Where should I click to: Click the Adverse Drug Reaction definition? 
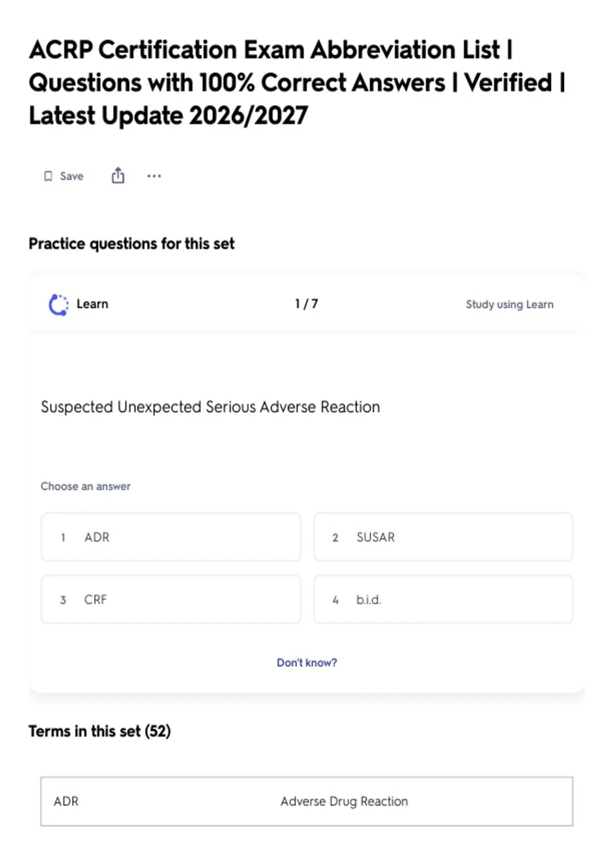pyautogui.click(x=344, y=801)
